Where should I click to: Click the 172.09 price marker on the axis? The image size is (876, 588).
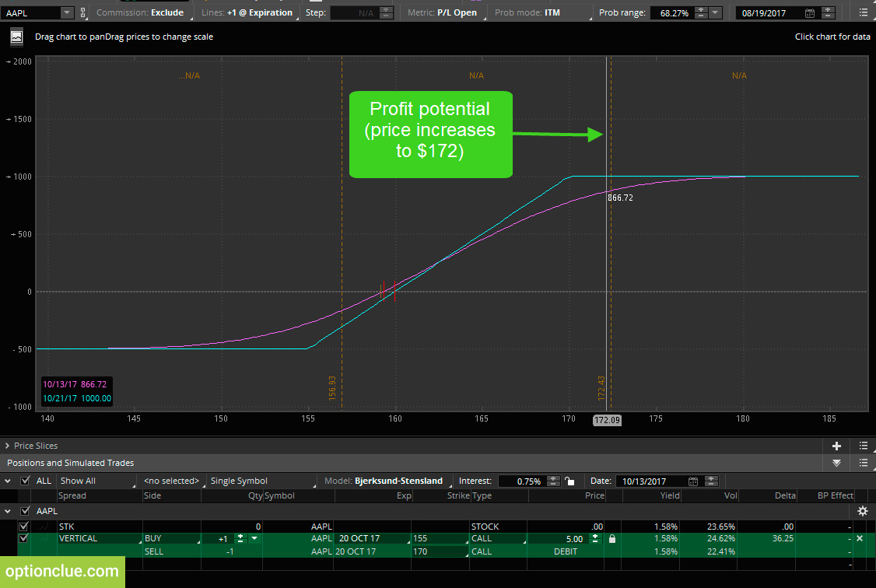pos(607,420)
